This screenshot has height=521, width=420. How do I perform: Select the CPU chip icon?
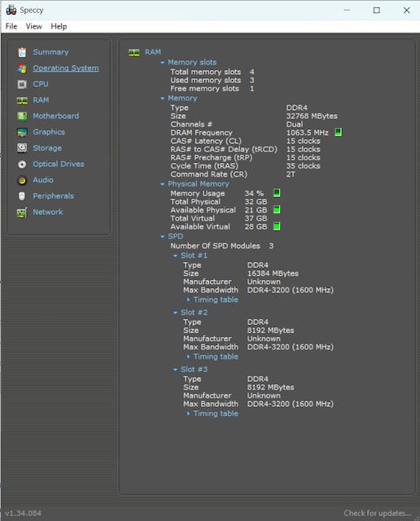click(22, 84)
